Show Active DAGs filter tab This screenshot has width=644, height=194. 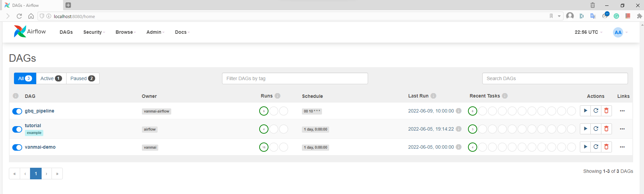51,78
